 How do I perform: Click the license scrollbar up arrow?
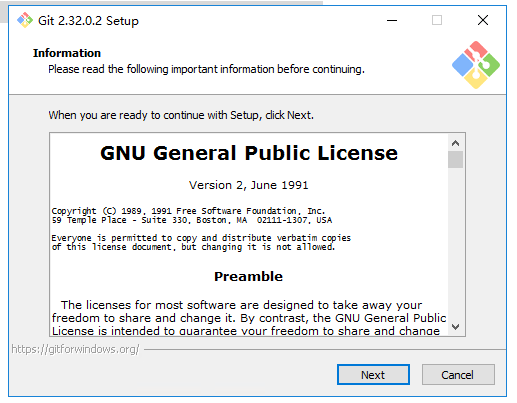coord(455,143)
